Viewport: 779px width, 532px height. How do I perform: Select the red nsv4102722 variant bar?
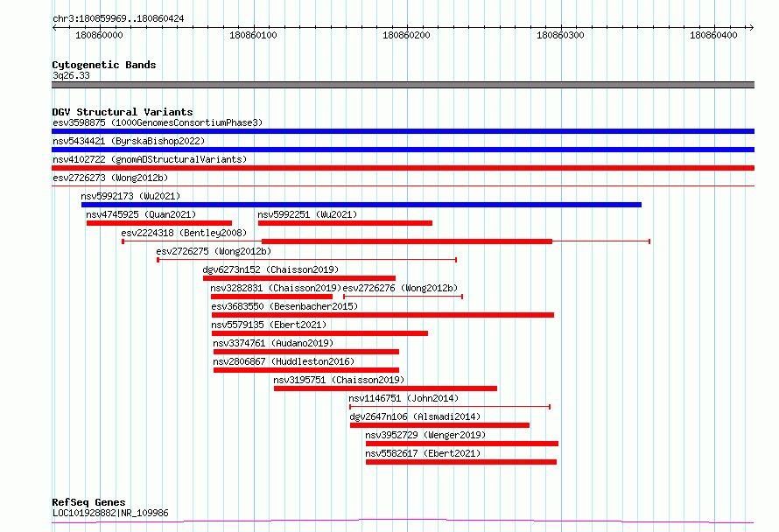coord(403,168)
